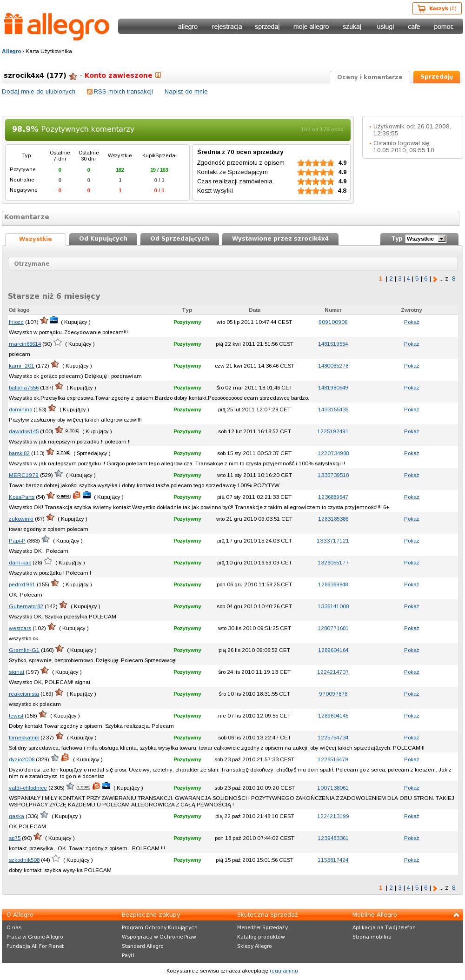Click the 'o mnie' badge next to dawidos145
The width and height of the screenshot is (465, 980).
coord(72,431)
